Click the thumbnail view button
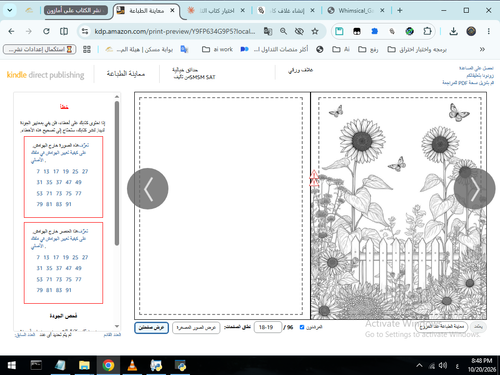 pos(196,328)
